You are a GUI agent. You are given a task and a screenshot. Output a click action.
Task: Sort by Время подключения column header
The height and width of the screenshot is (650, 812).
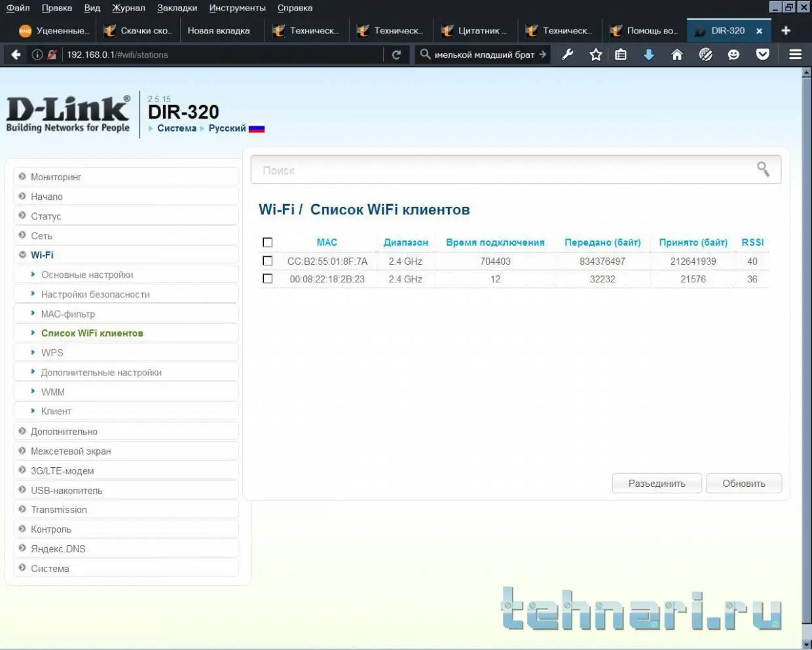click(495, 242)
